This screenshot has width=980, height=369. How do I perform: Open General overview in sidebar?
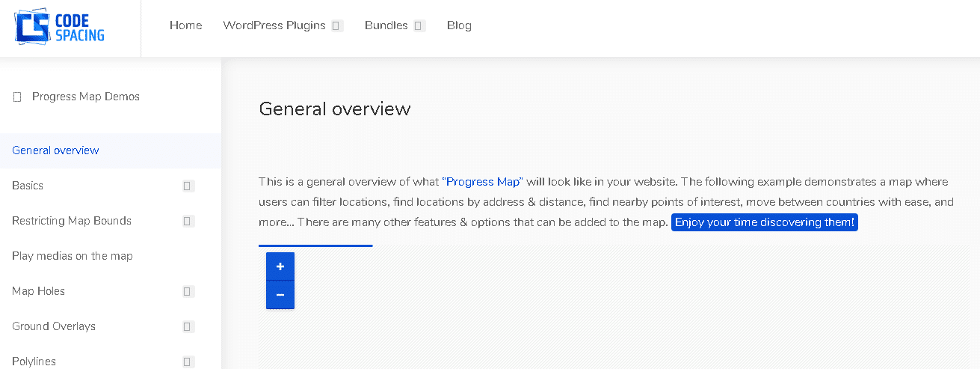point(55,150)
